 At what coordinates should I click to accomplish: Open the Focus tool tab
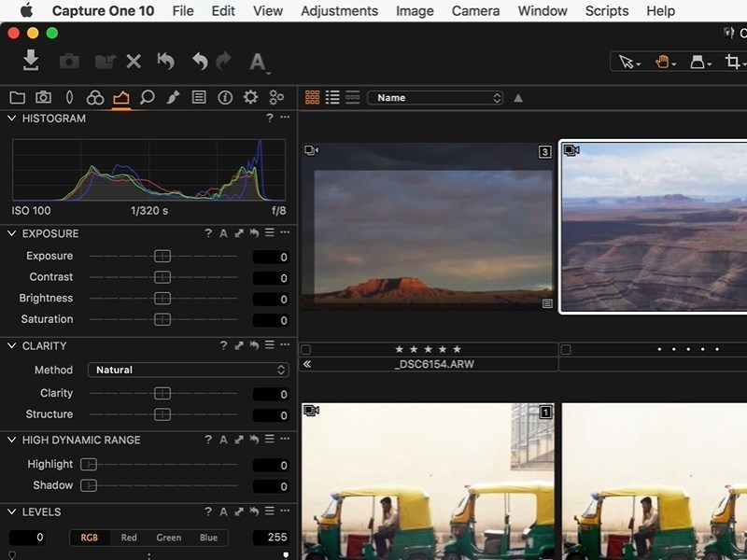click(147, 96)
